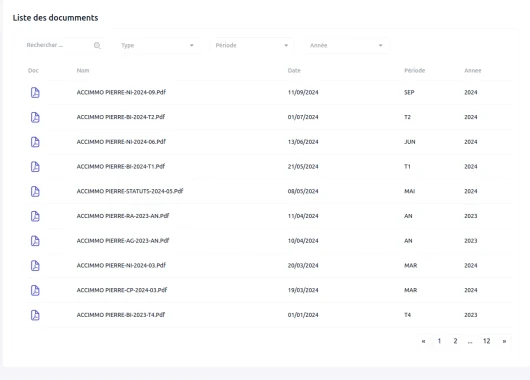
Task: Select file name ACCIMMO PIERRE-NI-2024-09.Pdf
Action: (121, 92)
